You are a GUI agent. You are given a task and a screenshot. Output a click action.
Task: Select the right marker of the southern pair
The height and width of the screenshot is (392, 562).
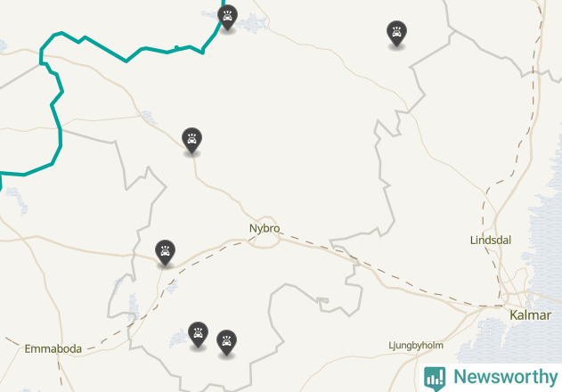click(x=226, y=342)
